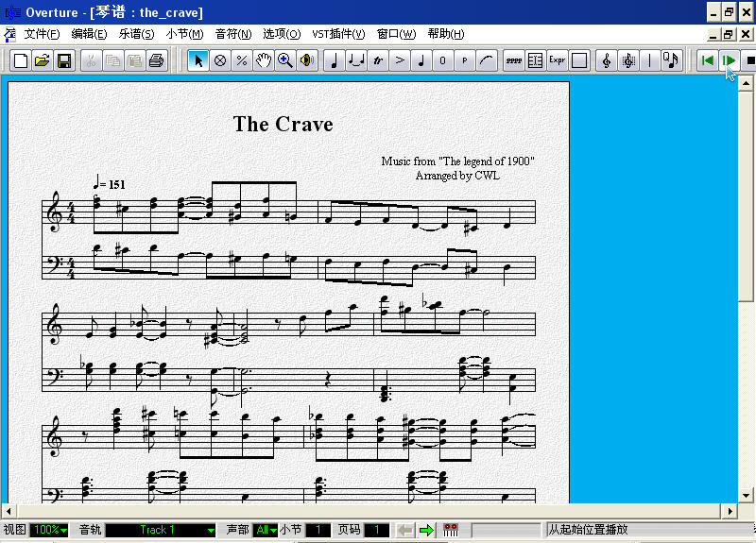Image resolution: width=756 pixels, height=543 pixels.
Task: Open the tuplet group palette
Action: click(356, 60)
